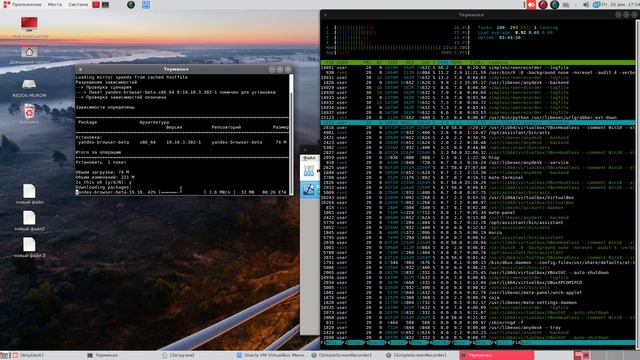The width and height of the screenshot is (640, 360).
Task: Switch to the highlighted red Терминал taskbar entry
Action: 496,356
